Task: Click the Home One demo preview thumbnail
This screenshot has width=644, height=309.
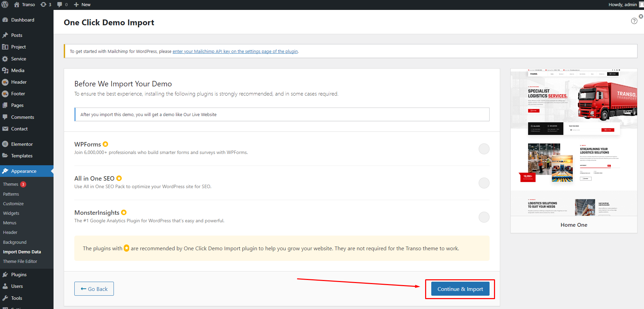Action: coord(574,142)
